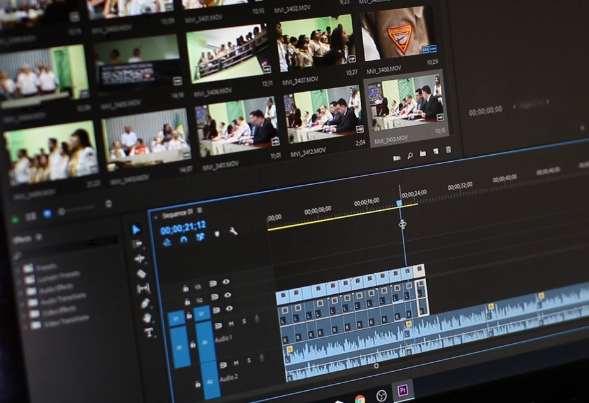589x403 pixels.
Task: Open the Effects panel menu
Action: pyautogui.click(x=38, y=237)
